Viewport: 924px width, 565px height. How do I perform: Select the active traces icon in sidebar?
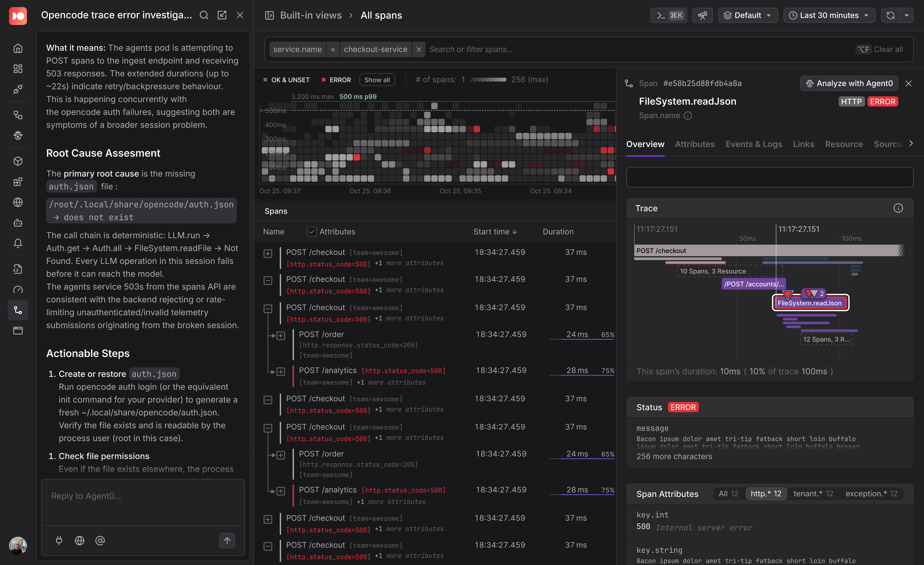18,310
